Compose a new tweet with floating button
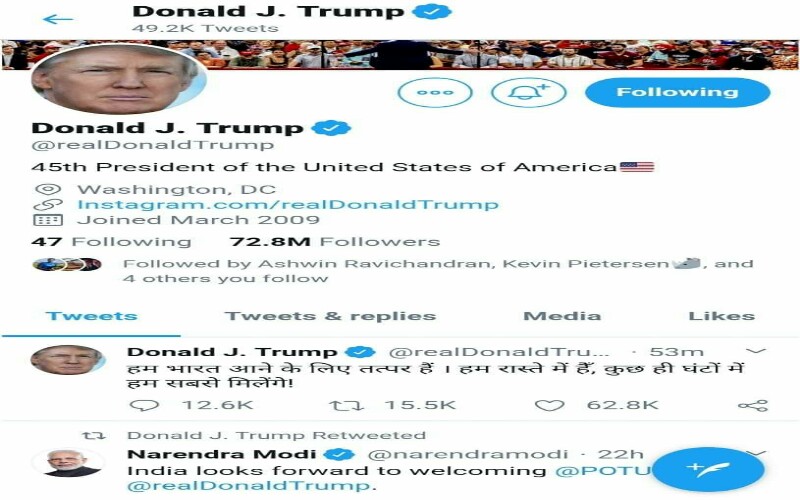The width and height of the screenshot is (800, 500). pos(708,469)
